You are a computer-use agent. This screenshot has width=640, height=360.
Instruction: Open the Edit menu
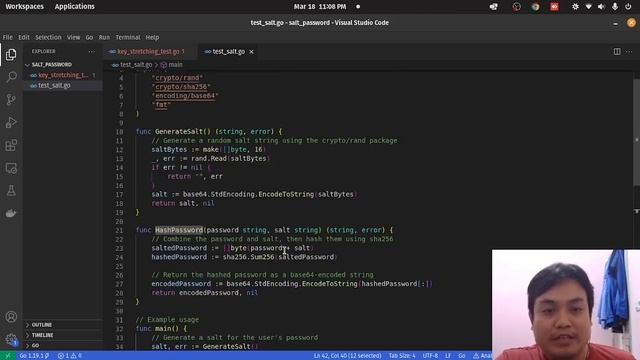(24, 37)
